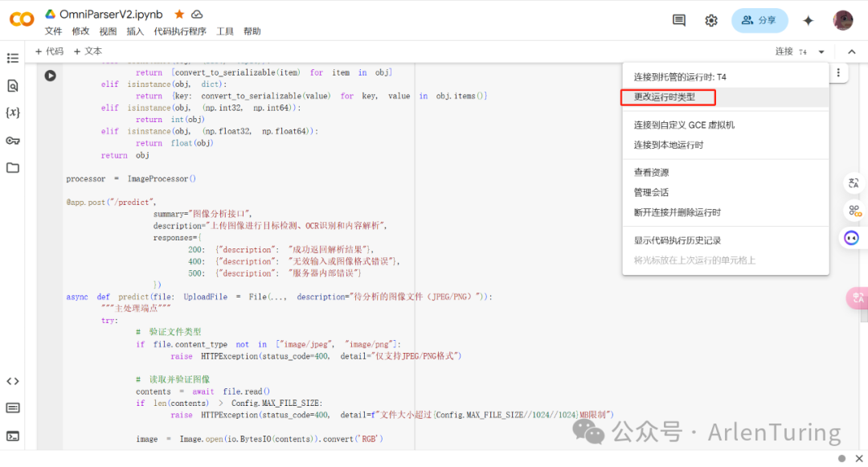The width and height of the screenshot is (868, 467).
Task: Click the contents = await file.read() line
Action: [x=203, y=391]
